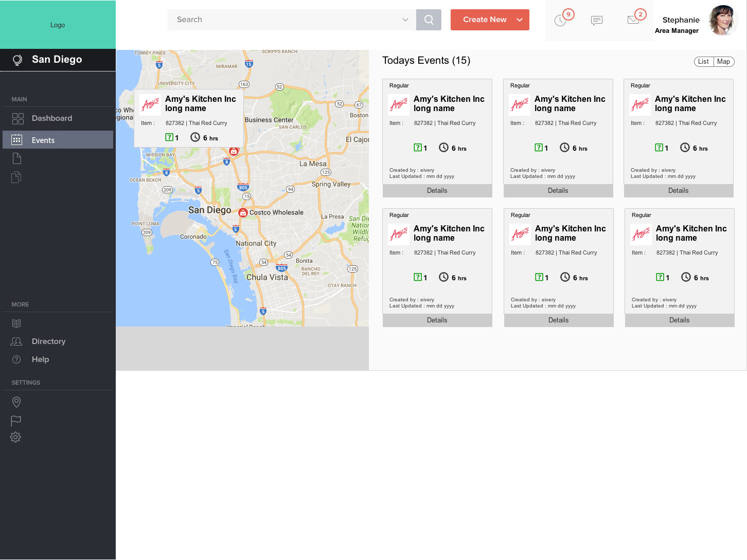Expand the Create New dropdown chevron
This screenshot has width=747, height=560.
click(520, 20)
